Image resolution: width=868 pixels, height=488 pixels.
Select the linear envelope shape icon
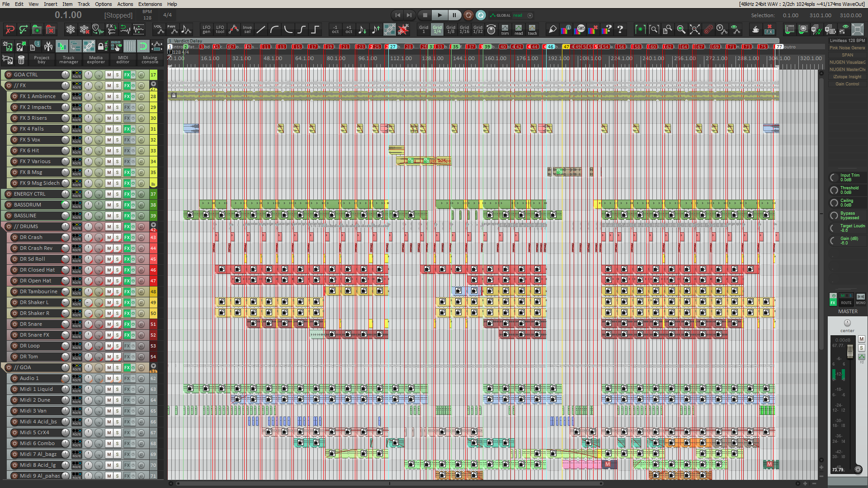(261, 30)
